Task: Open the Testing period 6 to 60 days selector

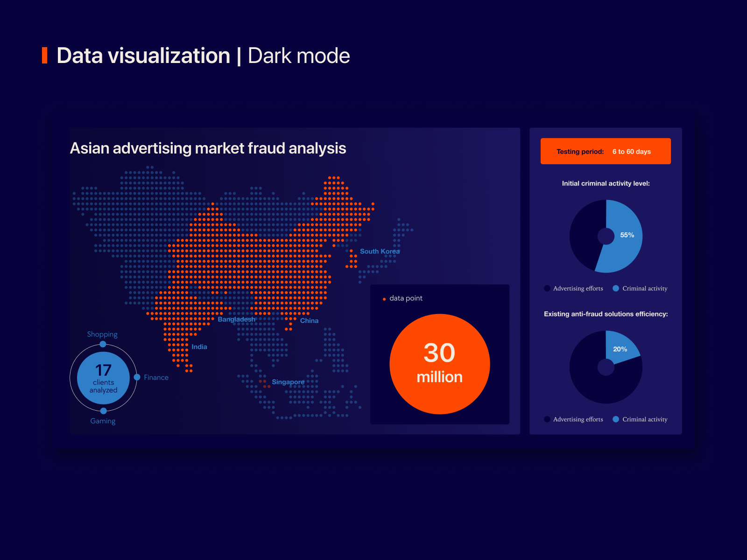Action: point(605,151)
